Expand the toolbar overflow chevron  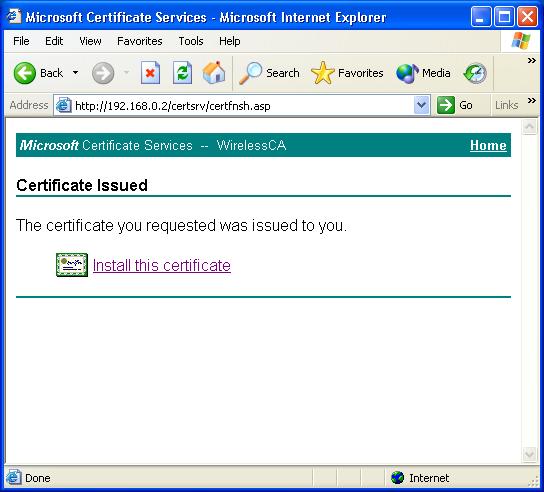(x=532, y=61)
